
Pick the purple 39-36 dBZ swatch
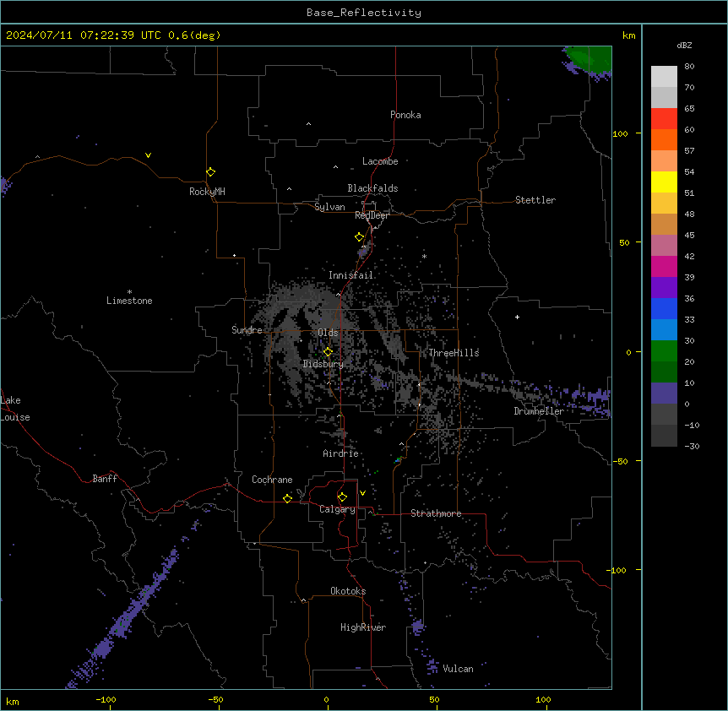[664, 288]
